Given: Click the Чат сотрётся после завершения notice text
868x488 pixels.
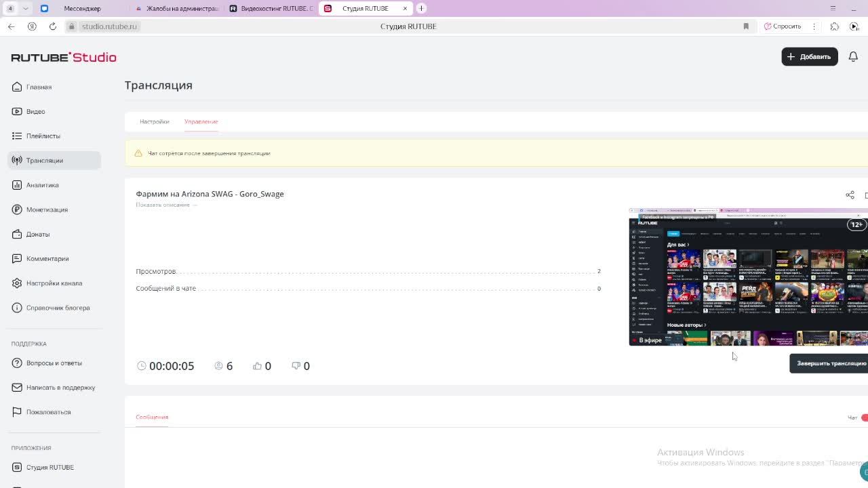Looking at the screenshot, I should point(209,153).
